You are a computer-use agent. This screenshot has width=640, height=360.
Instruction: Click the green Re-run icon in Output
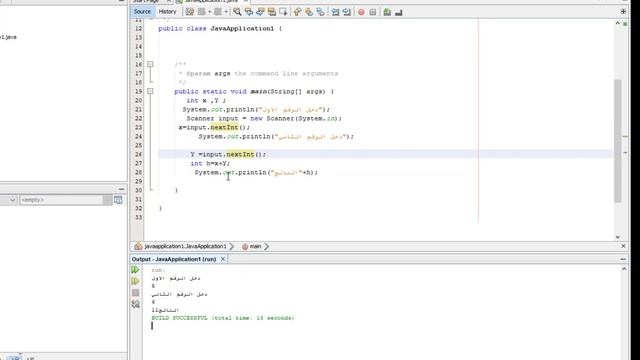click(136, 270)
